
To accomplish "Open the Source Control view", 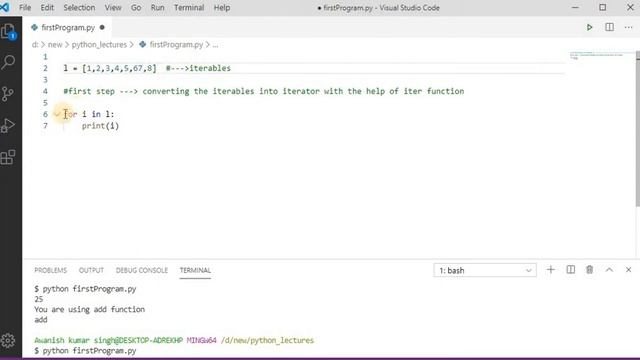I will (8, 94).
